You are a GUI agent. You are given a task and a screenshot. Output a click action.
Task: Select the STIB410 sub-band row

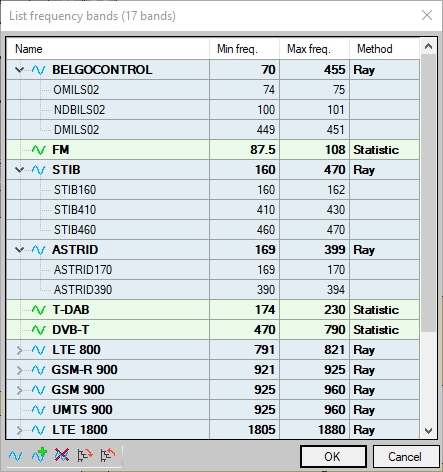point(213,210)
